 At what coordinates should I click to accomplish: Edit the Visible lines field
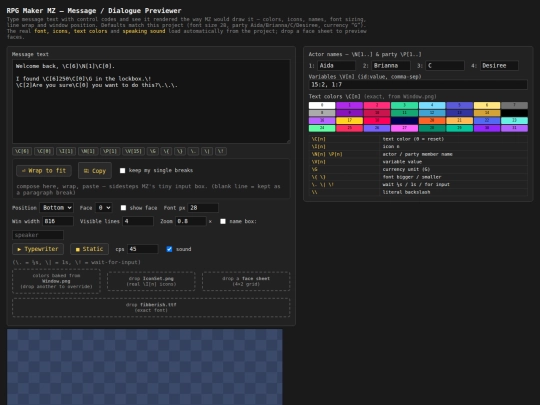click(x=138, y=221)
